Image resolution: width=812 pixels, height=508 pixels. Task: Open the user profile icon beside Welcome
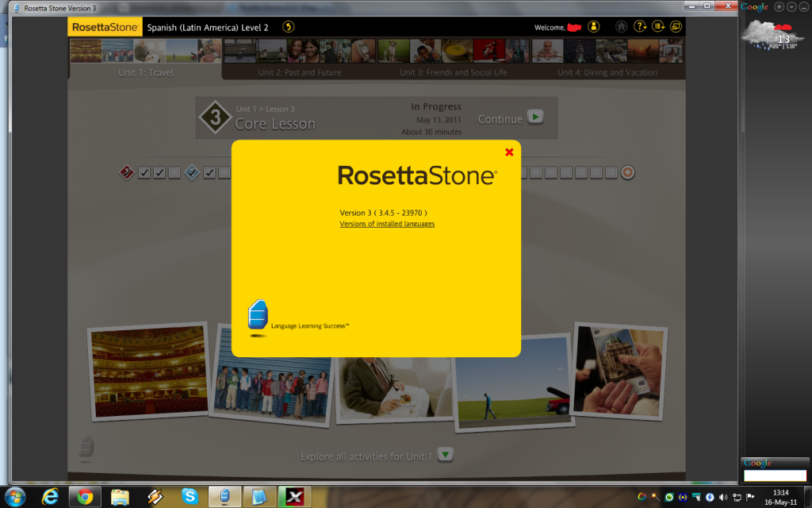593,27
